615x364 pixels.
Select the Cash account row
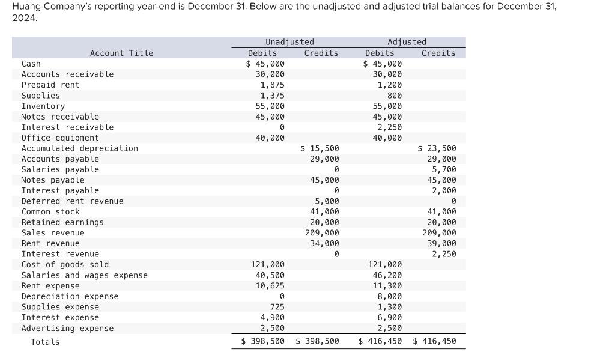29,64
